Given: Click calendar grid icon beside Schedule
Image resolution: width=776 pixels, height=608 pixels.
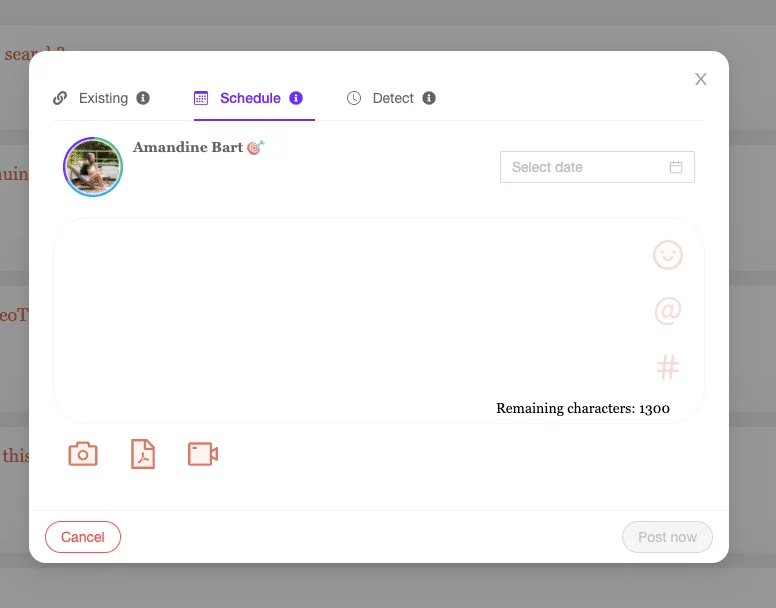Looking at the screenshot, I should click(201, 98).
